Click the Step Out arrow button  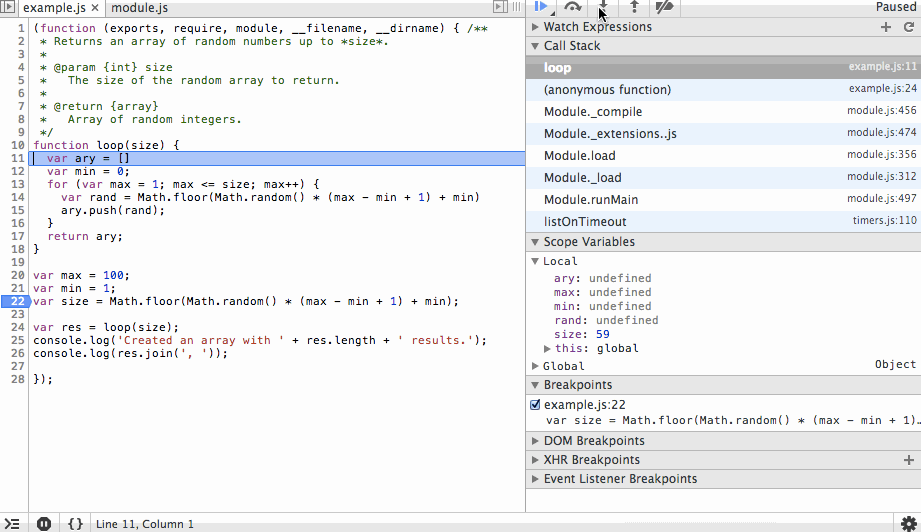[634, 7]
